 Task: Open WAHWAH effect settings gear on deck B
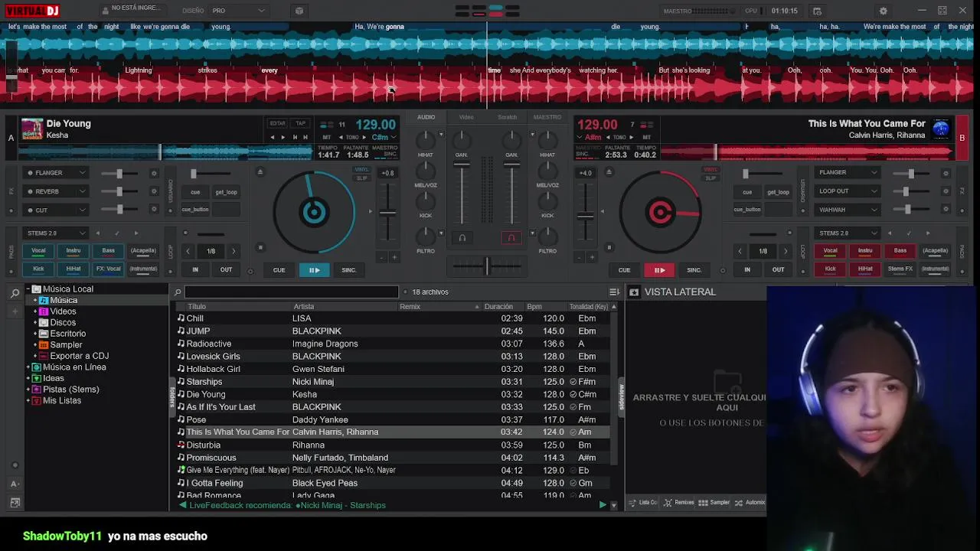pyautogui.click(x=946, y=210)
